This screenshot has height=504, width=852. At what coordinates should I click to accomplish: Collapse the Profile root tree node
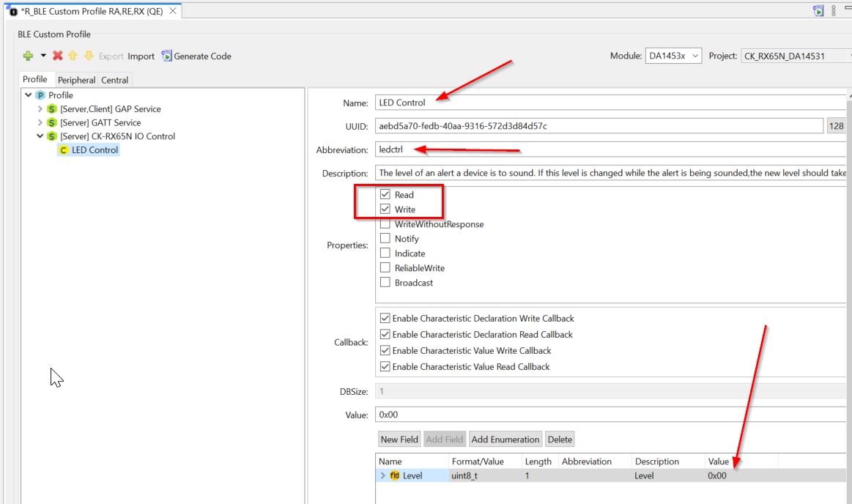pyautogui.click(x=29, y=95)
